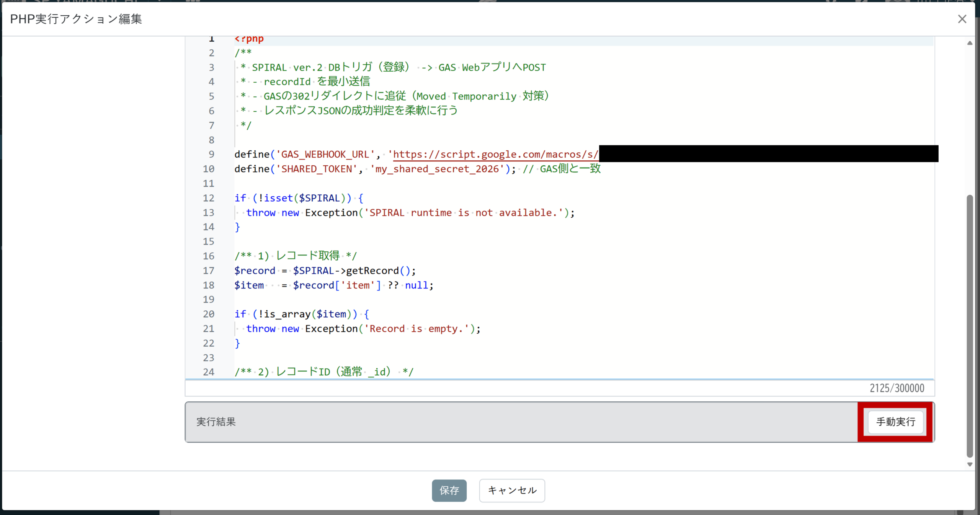Screen dimensions: 980x515
Task: Click line number 20 in gutter
Action: click(x=209, y=314)
